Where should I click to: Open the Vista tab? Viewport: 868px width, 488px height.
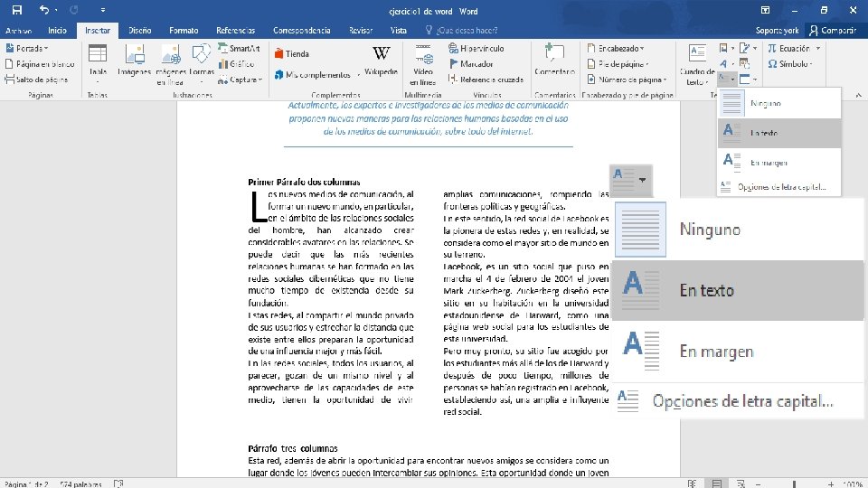click(398, 31)
